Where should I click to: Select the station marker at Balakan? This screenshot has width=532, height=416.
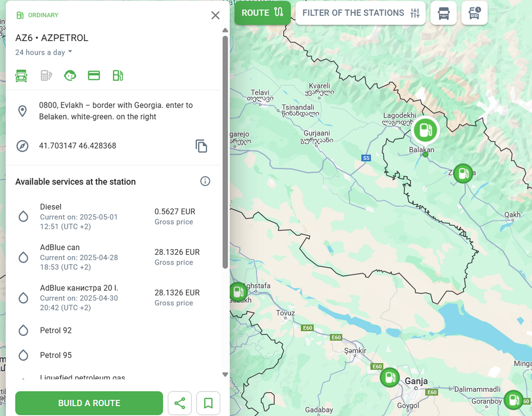[x=425, y=131]
